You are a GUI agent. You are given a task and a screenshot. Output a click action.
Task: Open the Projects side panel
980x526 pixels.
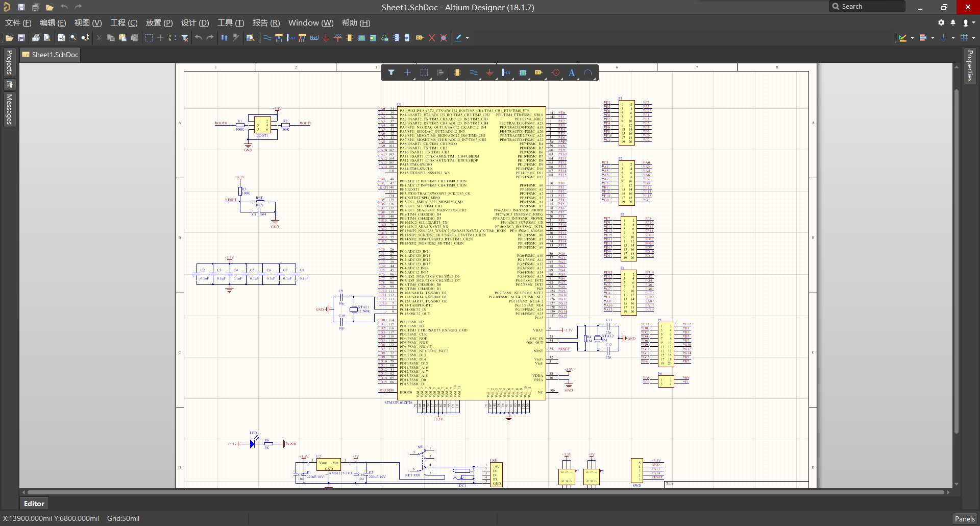coord(9,62)
